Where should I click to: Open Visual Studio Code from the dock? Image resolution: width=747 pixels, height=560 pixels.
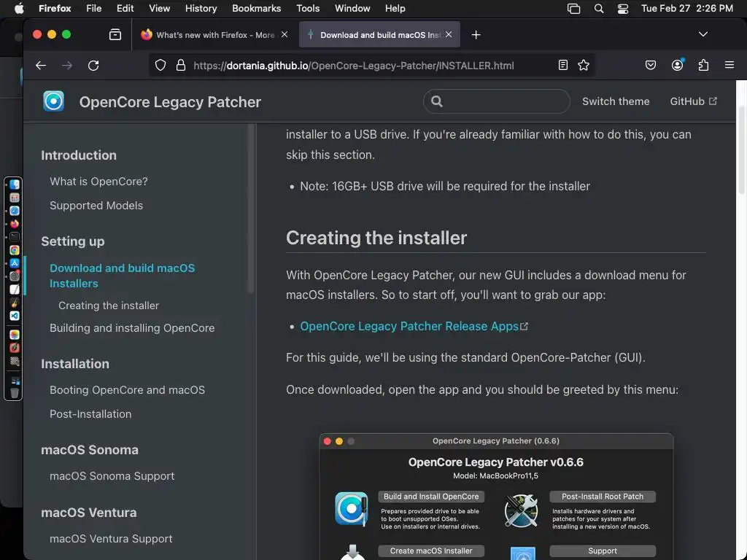(15, 315)
